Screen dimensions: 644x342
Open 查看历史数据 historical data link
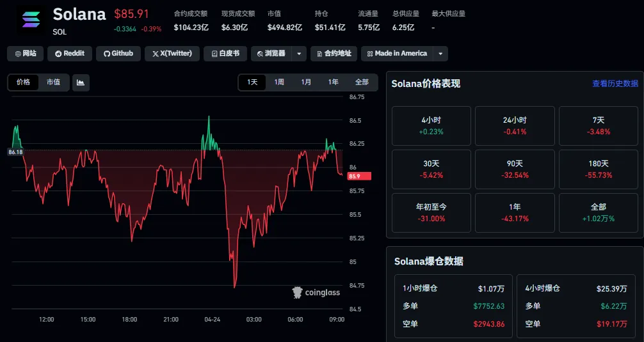click(615, 84)
